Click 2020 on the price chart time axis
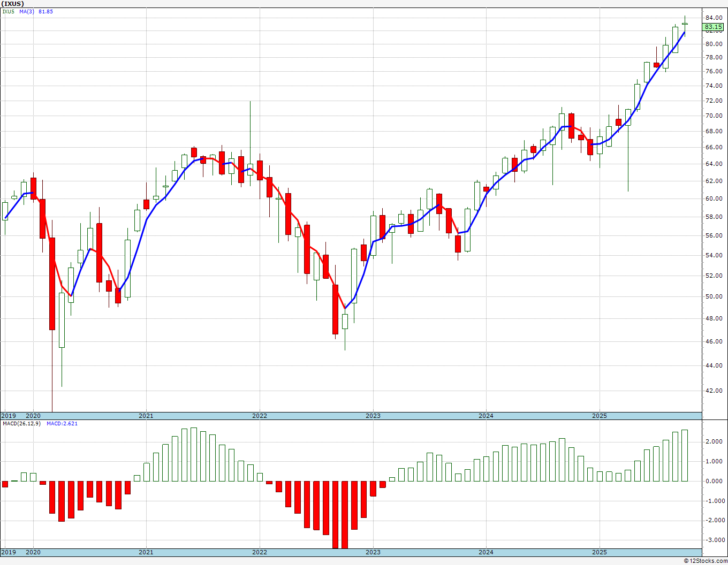The image size is (728, 565). [33, 416]
